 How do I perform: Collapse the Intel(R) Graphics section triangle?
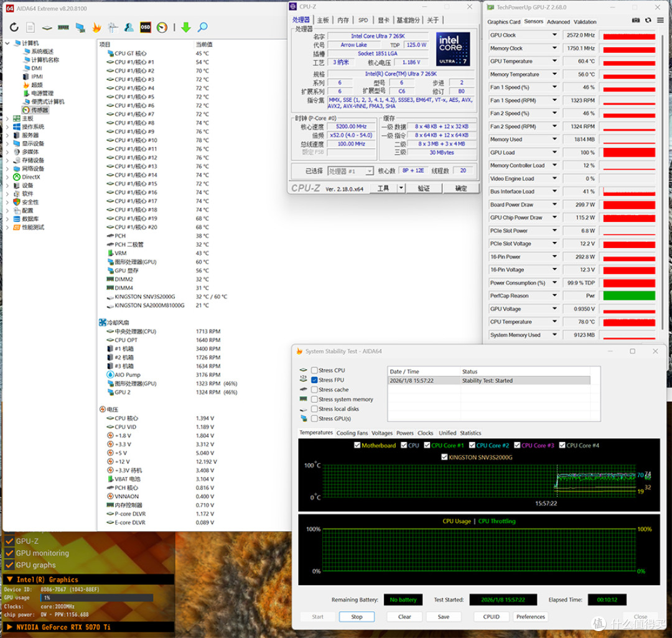(9, 580)
